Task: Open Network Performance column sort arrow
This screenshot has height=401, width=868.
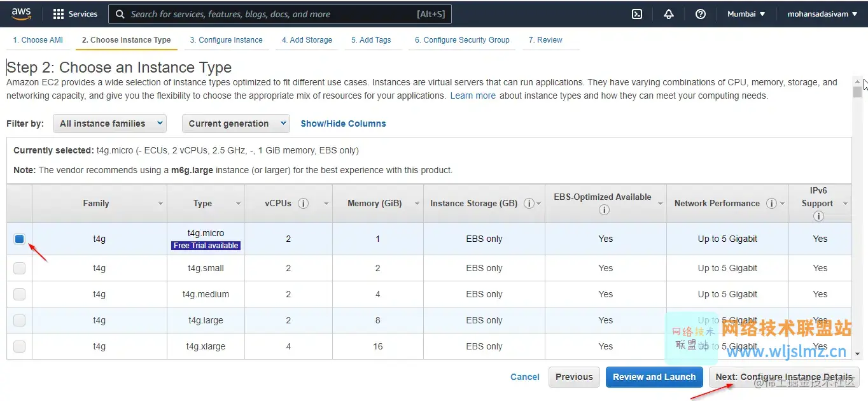Action: point(782,204)
